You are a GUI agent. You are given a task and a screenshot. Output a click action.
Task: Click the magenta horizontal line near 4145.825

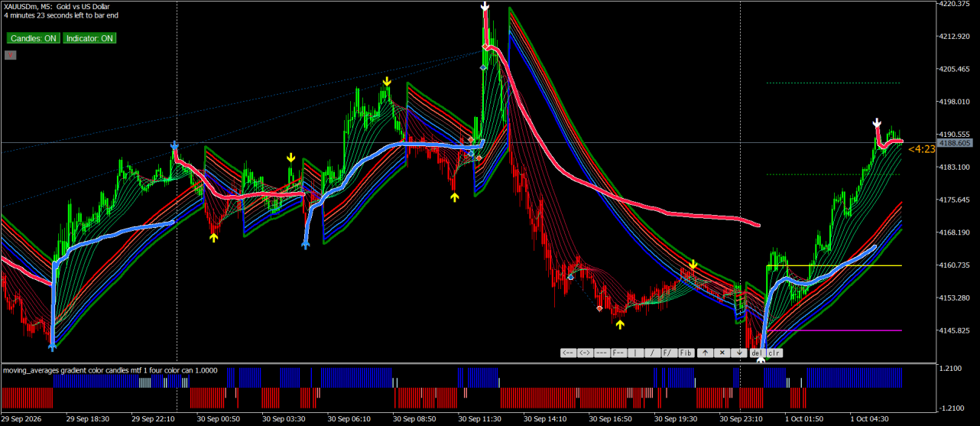coord(833,330)
